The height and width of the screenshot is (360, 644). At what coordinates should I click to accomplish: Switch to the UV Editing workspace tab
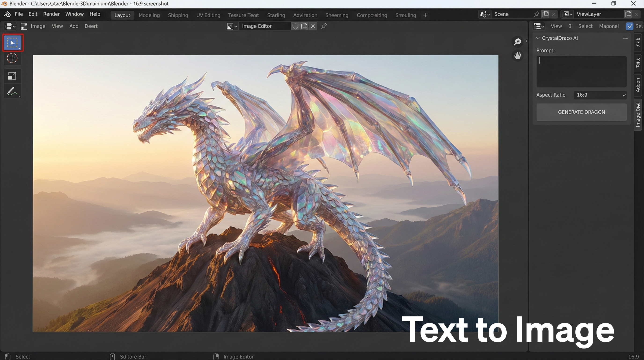(208, 15)
